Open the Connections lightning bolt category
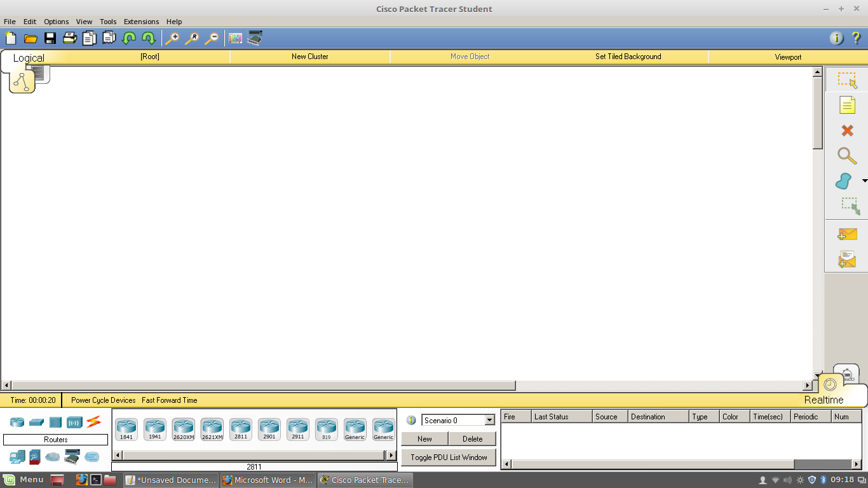Image resolution: width=868 pixels, height=488 pixels. coord(94,422)
